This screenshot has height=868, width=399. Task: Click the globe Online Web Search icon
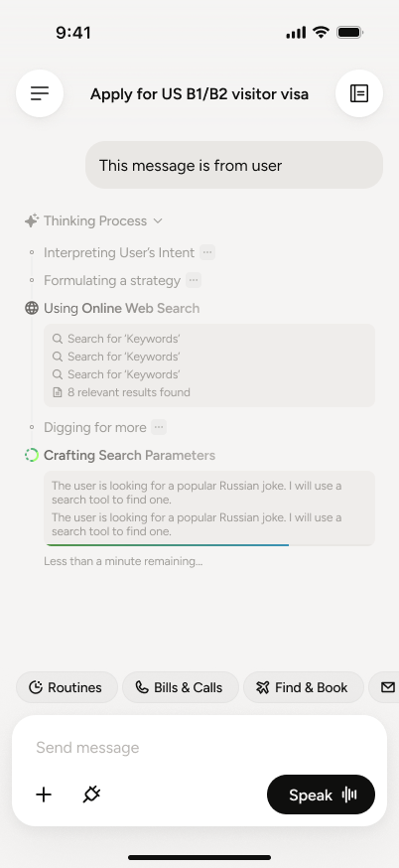pyautogui.click(x=32, y=308)
